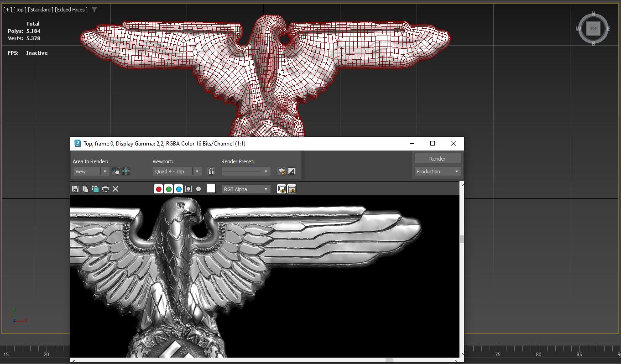621x364 pixels.
Task: Click the Verts count 5.378
Action: pyautogui.click(x=33, y=38)
